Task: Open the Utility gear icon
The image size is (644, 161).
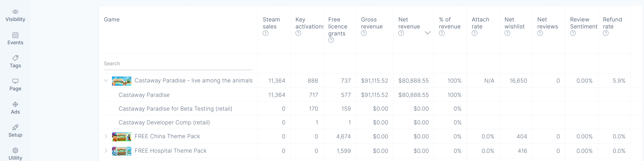Action: point(15,150)
